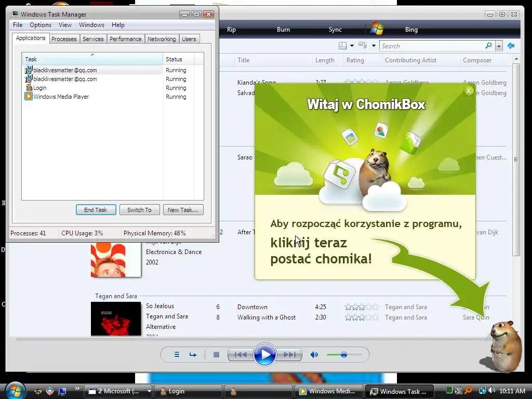Sort by the Rating column header

point(362,60)
